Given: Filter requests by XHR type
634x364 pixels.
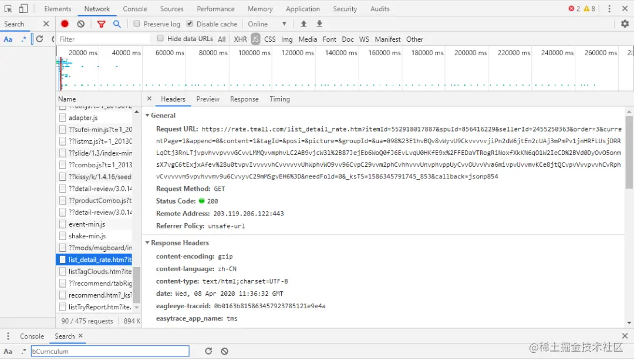Looking at the screenshot, I should point(240,39).
